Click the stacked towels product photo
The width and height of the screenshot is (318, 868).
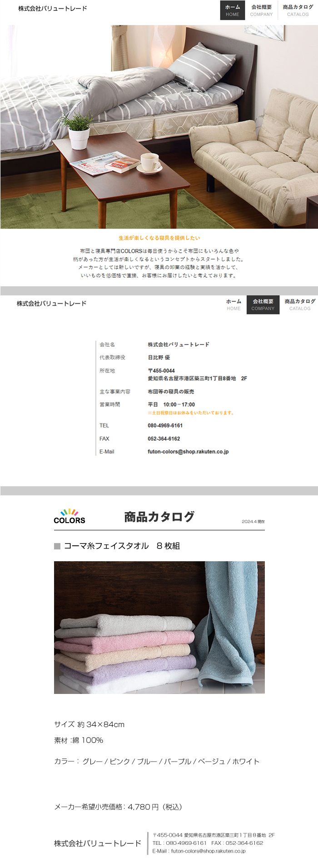click(x=159, y=627)
